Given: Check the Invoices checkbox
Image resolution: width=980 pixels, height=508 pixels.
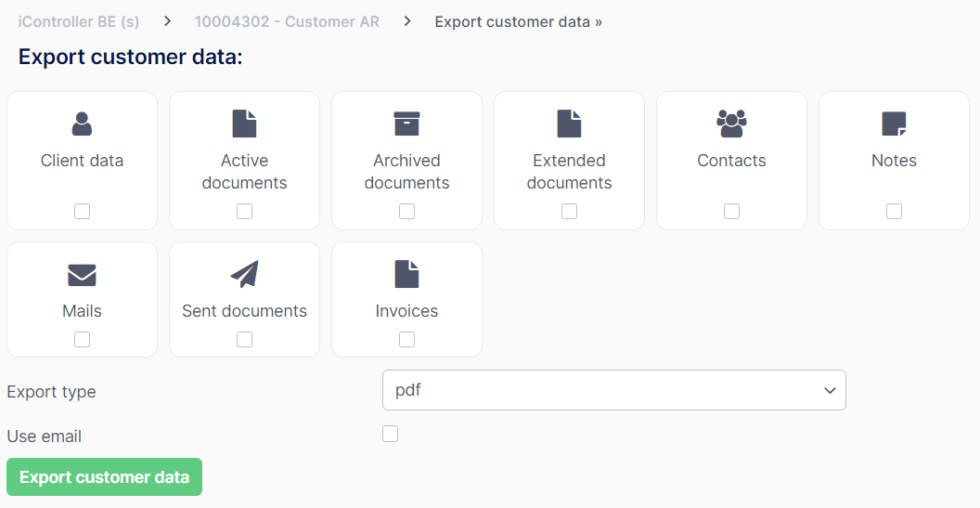Looking at the screenshot, I should pyautogui.click(x=406, y=339).
